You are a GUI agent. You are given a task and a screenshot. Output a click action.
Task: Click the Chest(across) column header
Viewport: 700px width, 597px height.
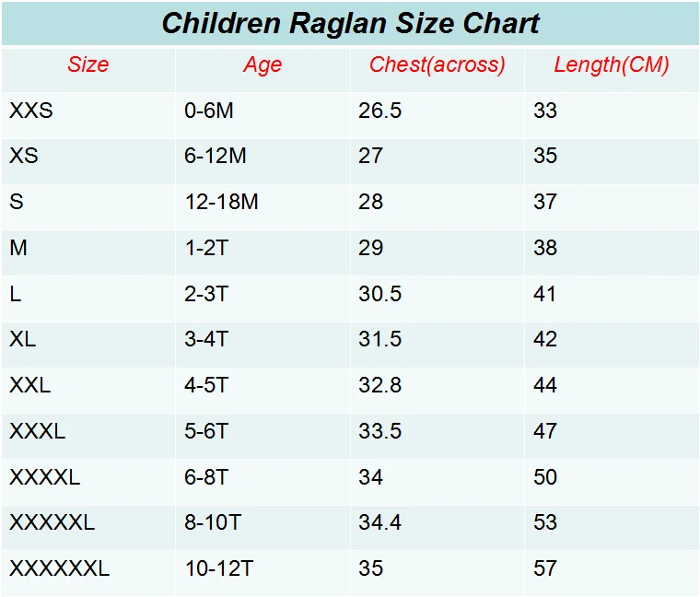click(x=437, y=64)
